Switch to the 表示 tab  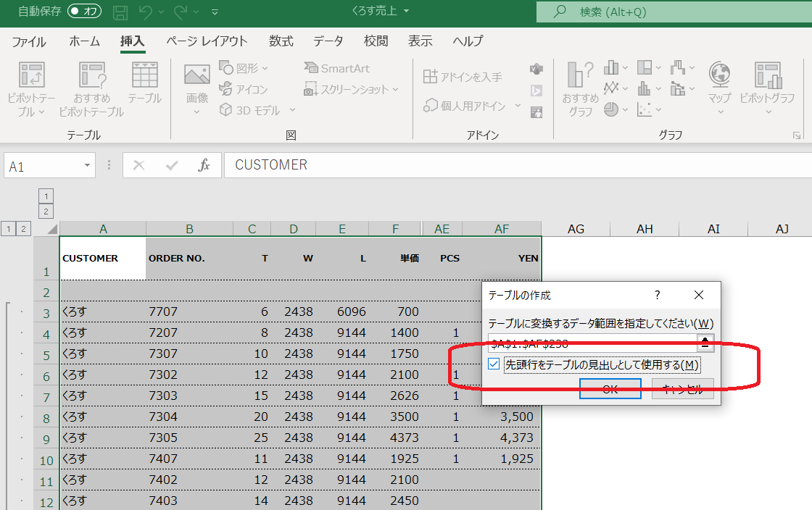[x=420, y=41]
